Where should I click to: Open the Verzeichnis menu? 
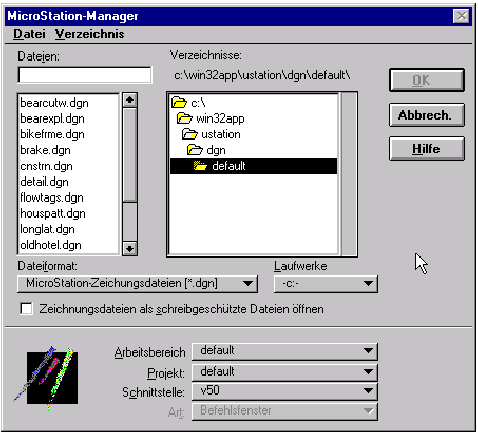click(90, 34)
